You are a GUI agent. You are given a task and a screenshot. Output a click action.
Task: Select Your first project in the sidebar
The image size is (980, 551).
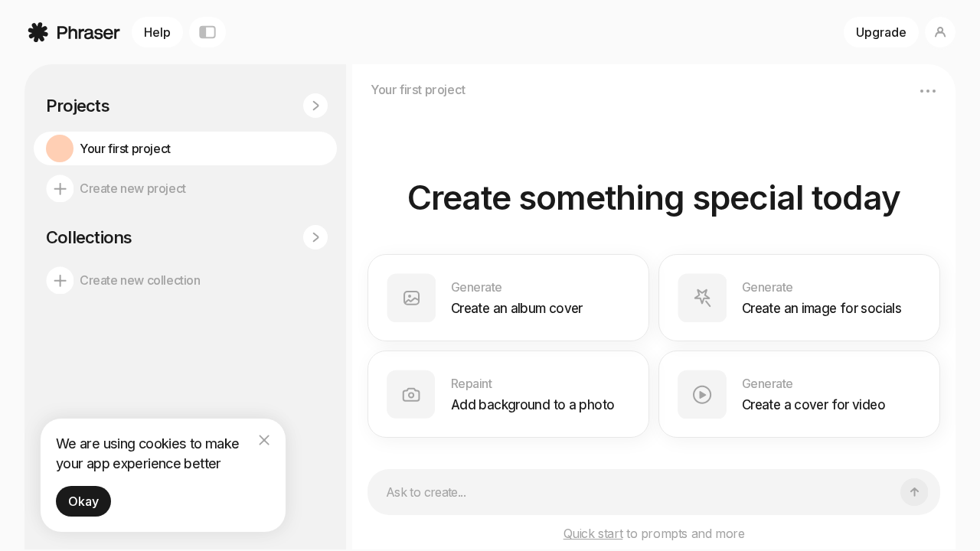click(x=125, y=148)
